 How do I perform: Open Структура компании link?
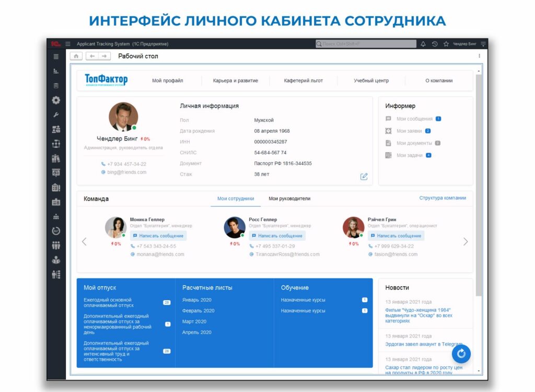click(x=443, y=198)
